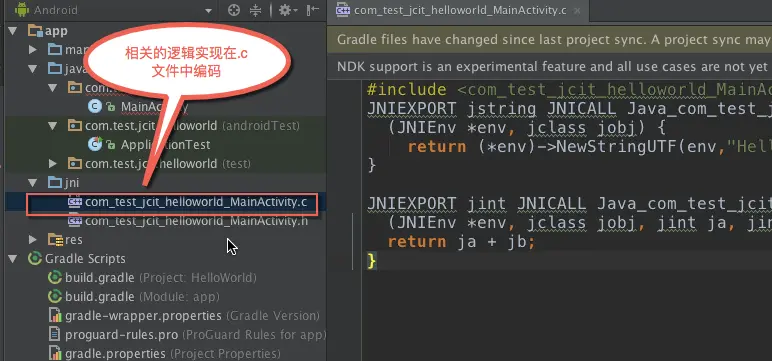Viewport: 772px width, 361px height.
Task: Click build.gradle (Module: app) gradle icon
Action: (55, 296)
